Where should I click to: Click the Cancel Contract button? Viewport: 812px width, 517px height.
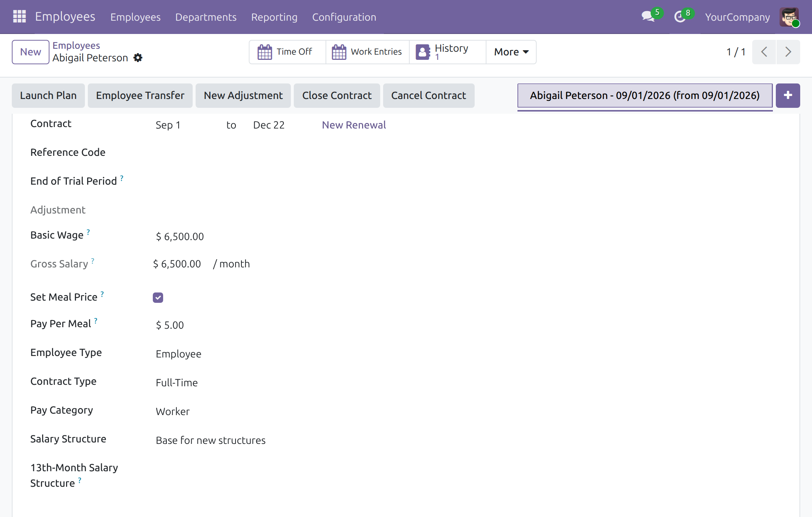429,96
